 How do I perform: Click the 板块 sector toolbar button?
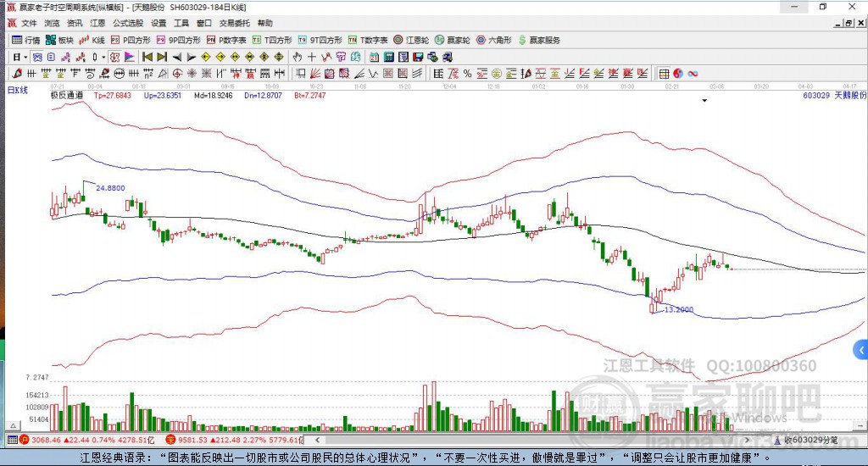[x=60, y=40]
